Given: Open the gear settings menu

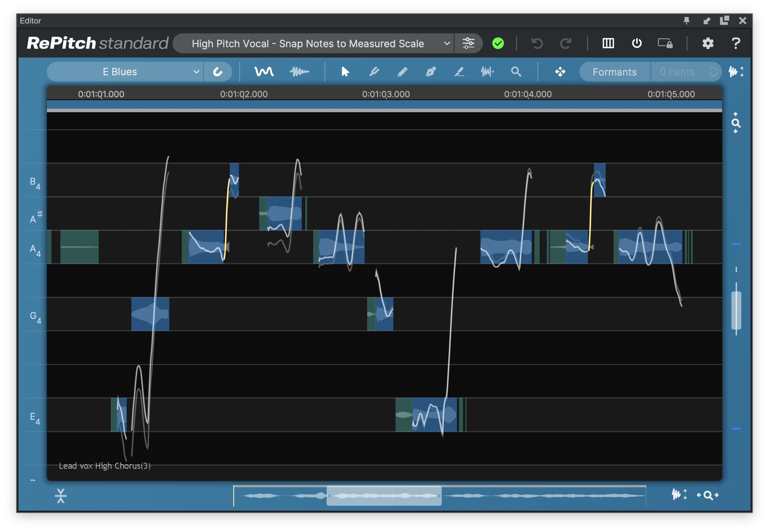Looking at the screenshot, I should (x=708, y=43).
